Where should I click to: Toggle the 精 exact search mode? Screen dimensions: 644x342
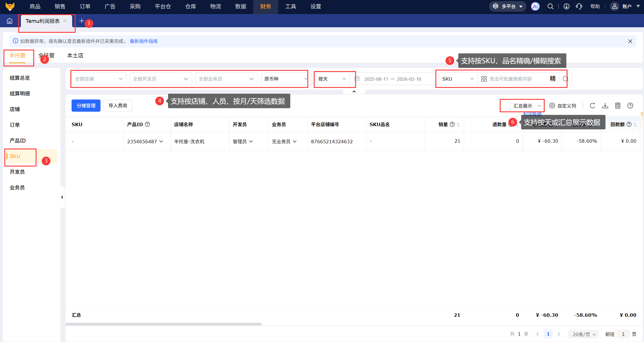553,79
